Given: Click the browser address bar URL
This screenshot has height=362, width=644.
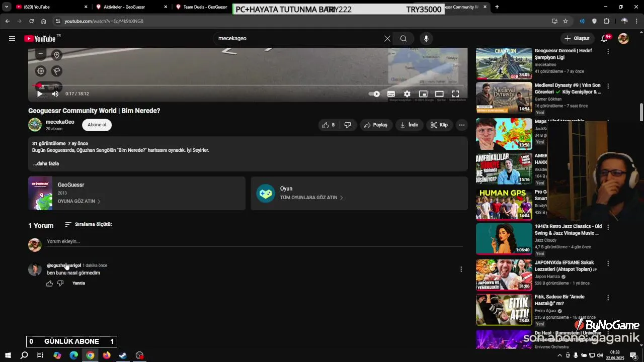Looking at the screenshot, I should 104,21.
